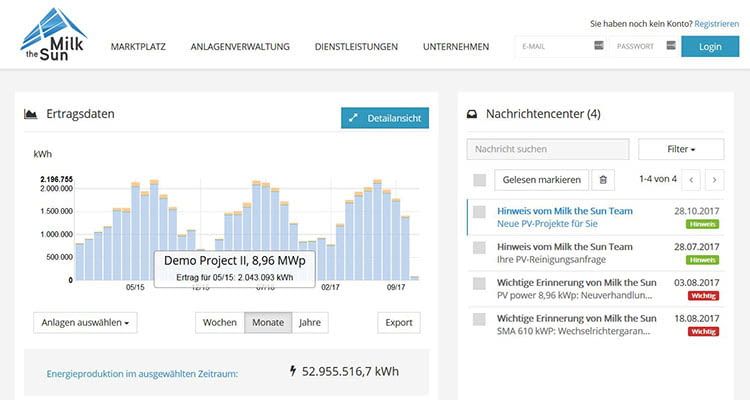Check the 18.08.2017 SMA 610 kWP box
The height and width of the screenshot is (400, 750).
tap(479, 319)
